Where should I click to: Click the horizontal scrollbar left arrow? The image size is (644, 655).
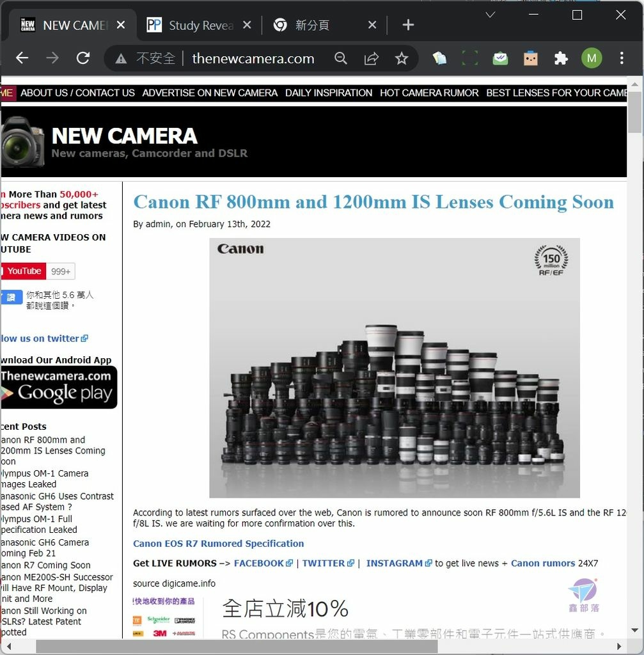pyautogui.click(x=9, y=646)
